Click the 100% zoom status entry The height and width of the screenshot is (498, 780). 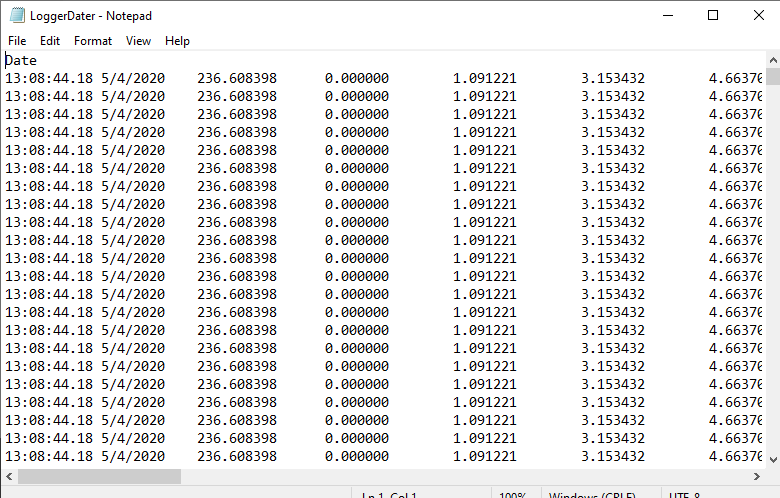click(x=512, y=495)
